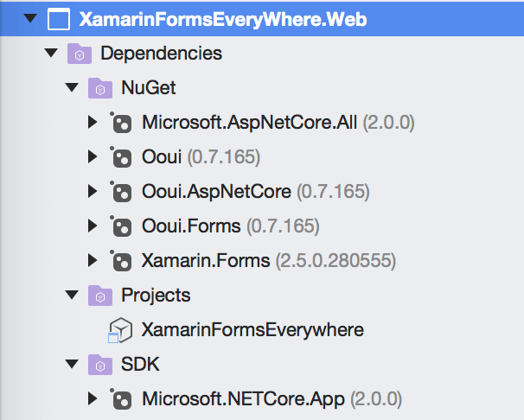Select the Projects label

(x=156, y=296)
